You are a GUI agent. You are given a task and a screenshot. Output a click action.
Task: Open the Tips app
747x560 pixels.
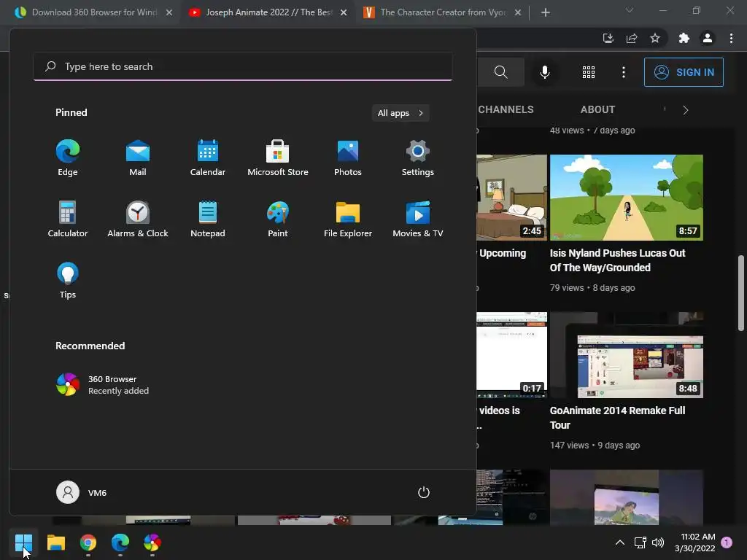tap(68, 280)
